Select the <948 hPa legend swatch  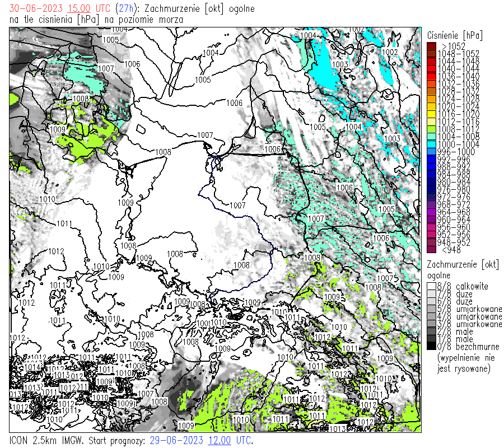pyautogui.click(x=431, y=250)
